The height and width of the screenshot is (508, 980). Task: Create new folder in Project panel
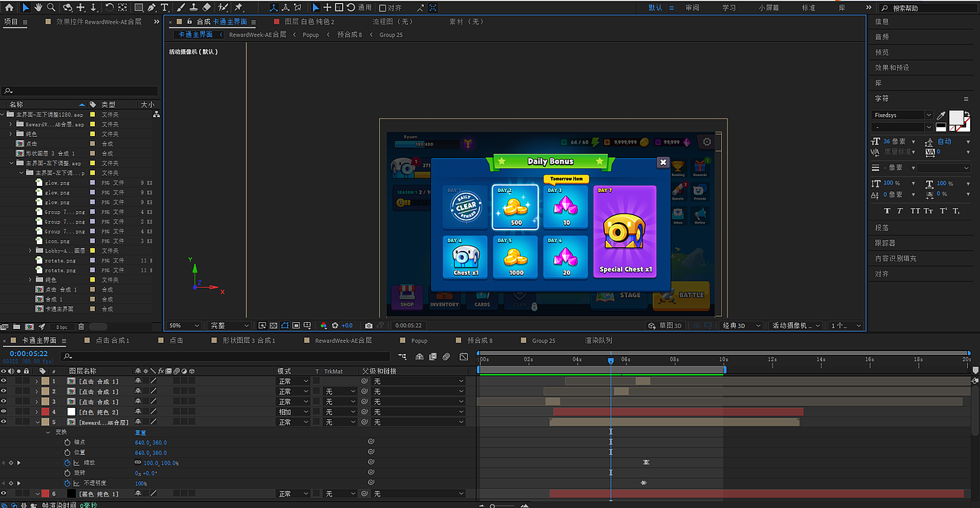16,327
